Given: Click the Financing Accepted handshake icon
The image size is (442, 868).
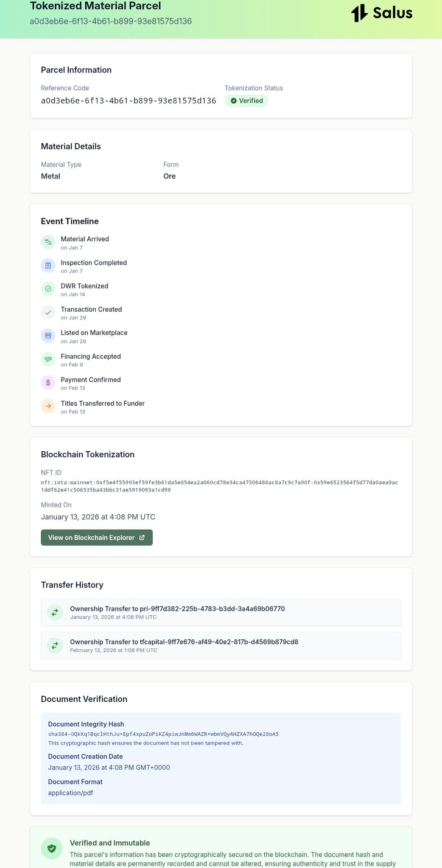Looking at the screenshot, I should (x=48, y=359).
